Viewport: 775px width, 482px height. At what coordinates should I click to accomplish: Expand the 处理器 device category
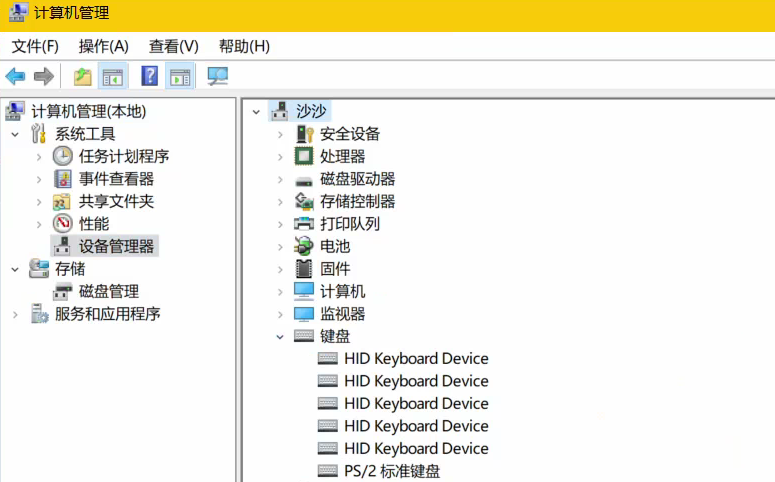[280, 157]
